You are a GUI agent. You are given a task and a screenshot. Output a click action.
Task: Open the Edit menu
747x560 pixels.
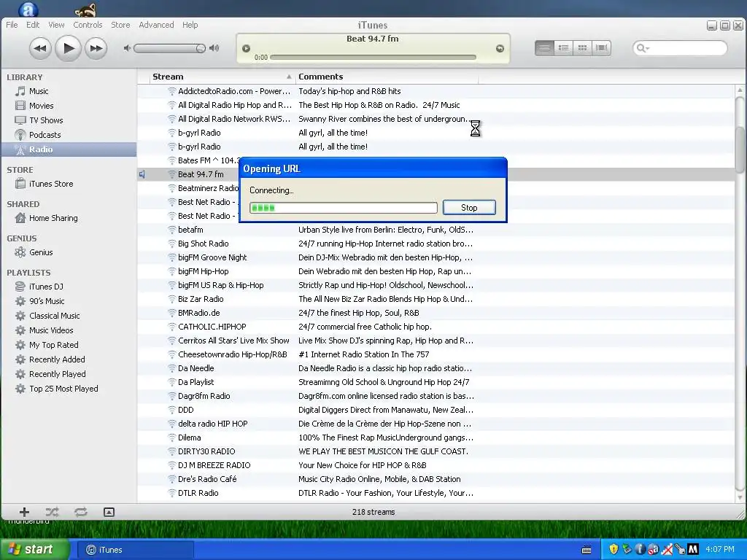pos(33,25)
